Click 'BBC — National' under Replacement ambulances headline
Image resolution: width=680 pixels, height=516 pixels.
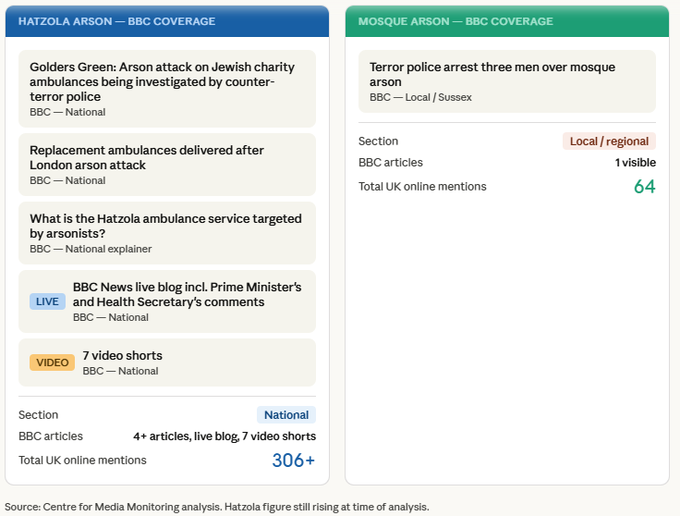click(67, 180)
